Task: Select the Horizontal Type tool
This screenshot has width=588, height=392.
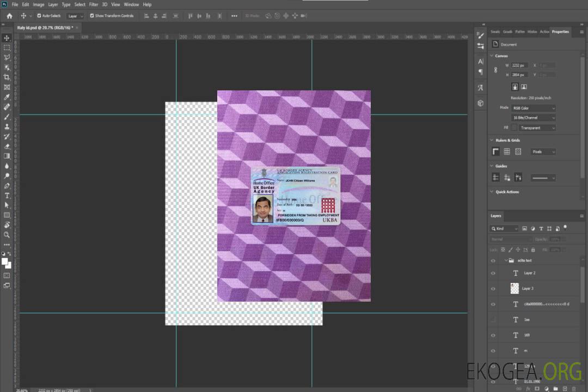Action: click(7, 195)
